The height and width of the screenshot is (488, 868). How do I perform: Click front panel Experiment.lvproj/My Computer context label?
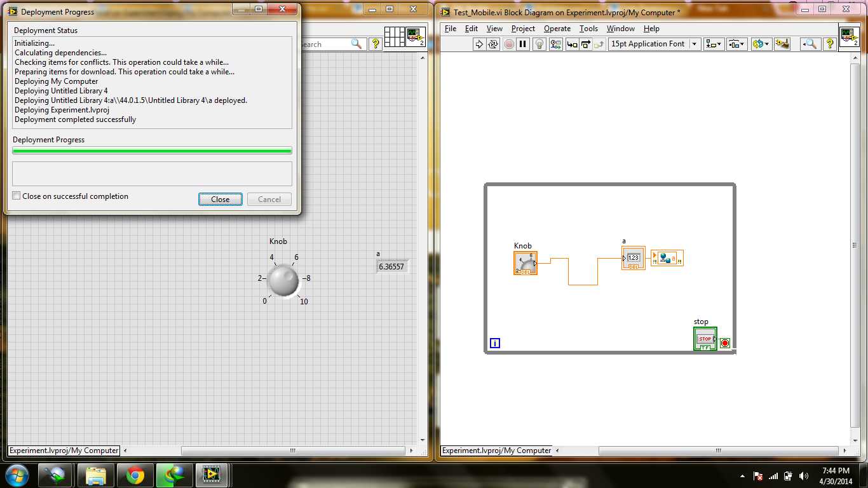click(x=64, y=451)
